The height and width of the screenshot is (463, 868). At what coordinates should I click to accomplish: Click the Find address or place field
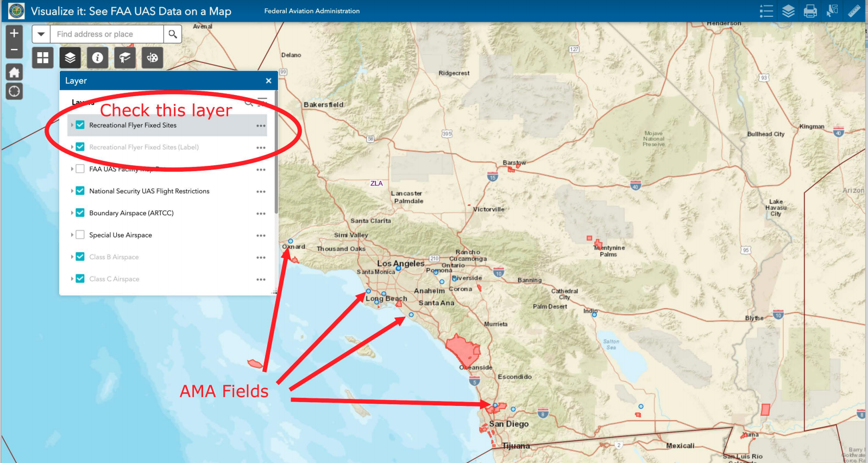tap(106, 34)
